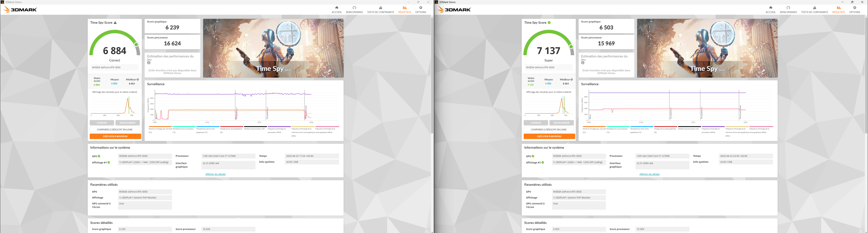Open Options gear icon in left window
Viewport: 868px width, 233px height.
[x=421, y=8]
